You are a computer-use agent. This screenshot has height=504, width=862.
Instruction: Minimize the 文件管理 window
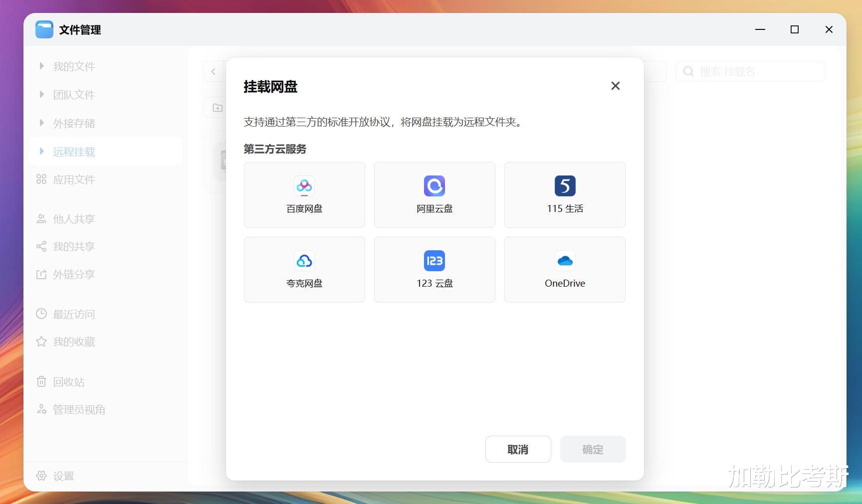coord(760,29)
